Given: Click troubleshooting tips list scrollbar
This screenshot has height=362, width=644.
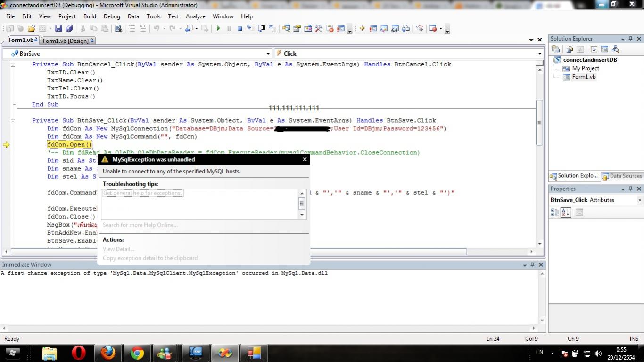Looking at the screenshot, I should 302,204.
